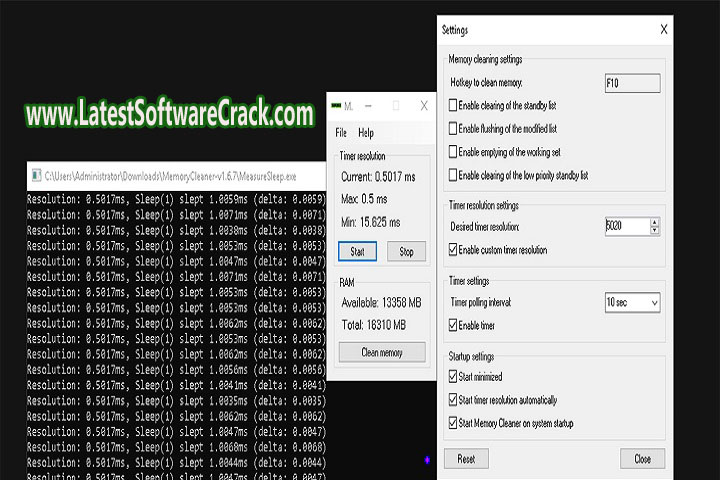Image resolution: width=720 pixels, height=480 pixels.
Task: Open the File menu
Action: coord(341,132)
